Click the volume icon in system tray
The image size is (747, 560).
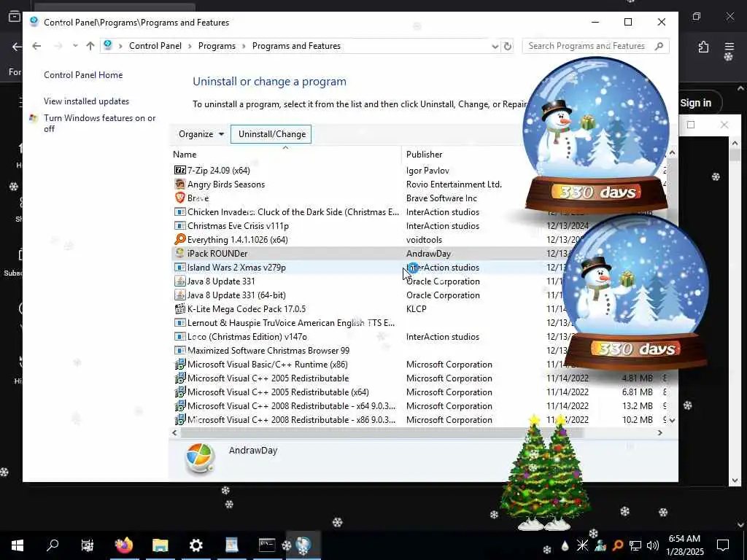coord(653,545)
